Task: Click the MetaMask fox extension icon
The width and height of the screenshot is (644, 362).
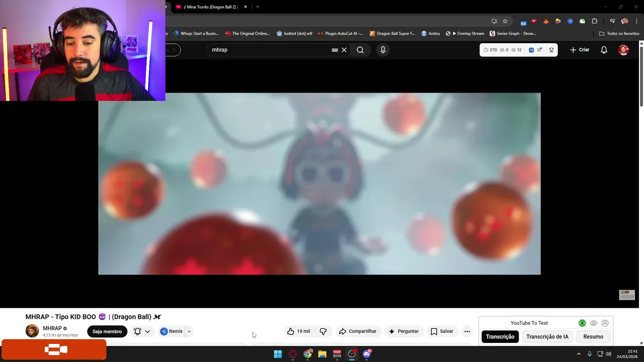Action: pyautogui.click(x=546, y=21)
